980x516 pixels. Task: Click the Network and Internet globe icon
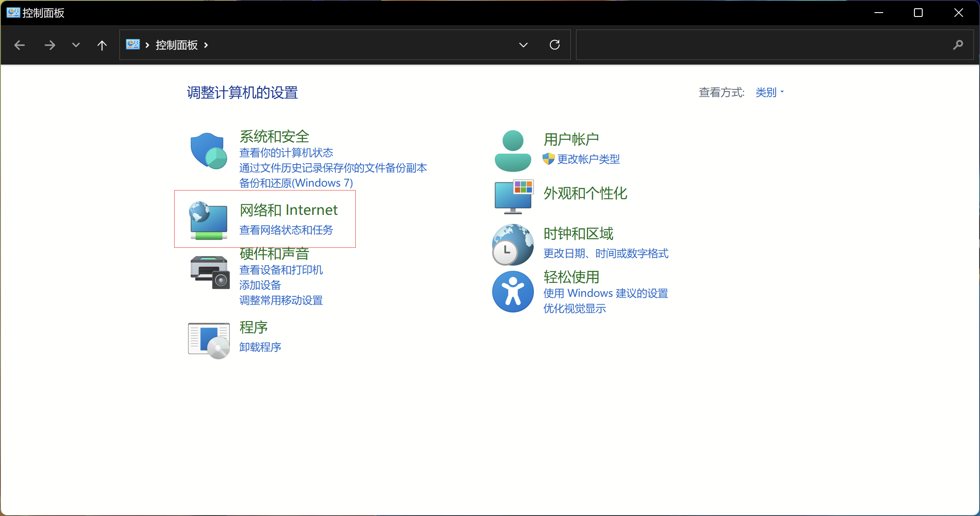pos(209,220)
